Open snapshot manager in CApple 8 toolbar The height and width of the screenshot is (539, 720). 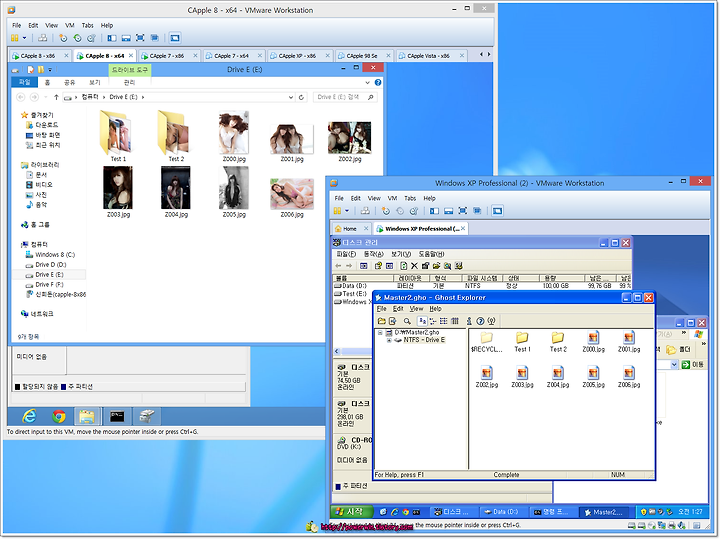click(x=91, y=38)
